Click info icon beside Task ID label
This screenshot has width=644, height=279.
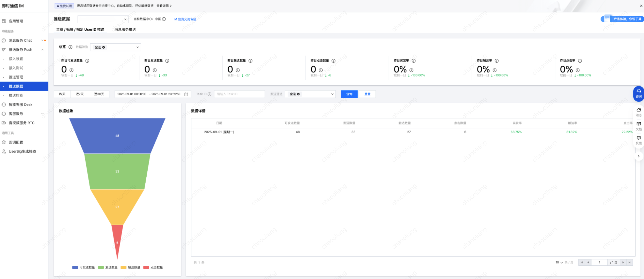click(x=210, y=94)
